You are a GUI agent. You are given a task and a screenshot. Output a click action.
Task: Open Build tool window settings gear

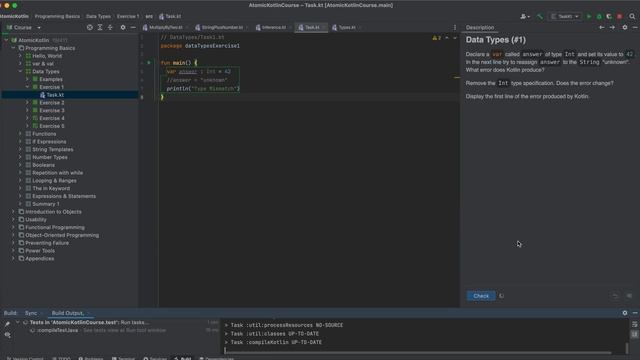coord(625,313)
